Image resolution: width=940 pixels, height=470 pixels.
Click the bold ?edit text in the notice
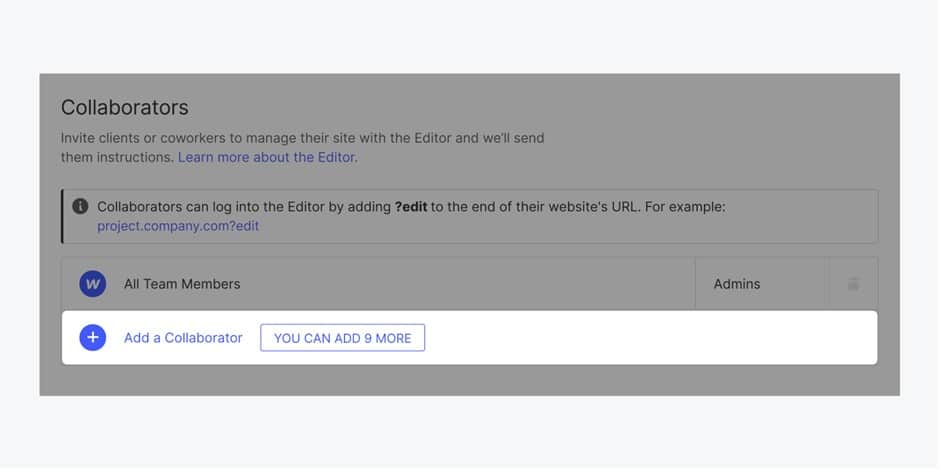tap(411, 207)
